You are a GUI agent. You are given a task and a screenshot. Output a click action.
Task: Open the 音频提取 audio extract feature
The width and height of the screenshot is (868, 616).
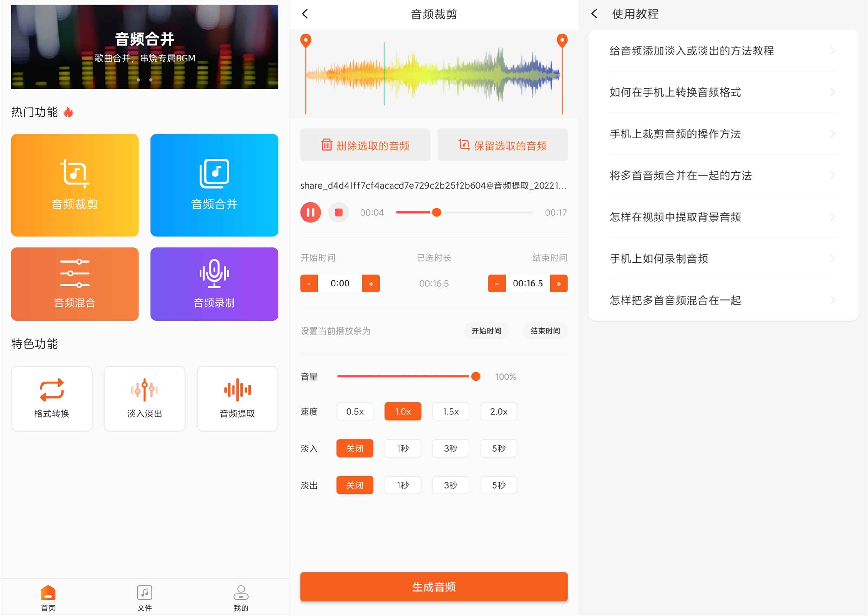pos(237,398)
